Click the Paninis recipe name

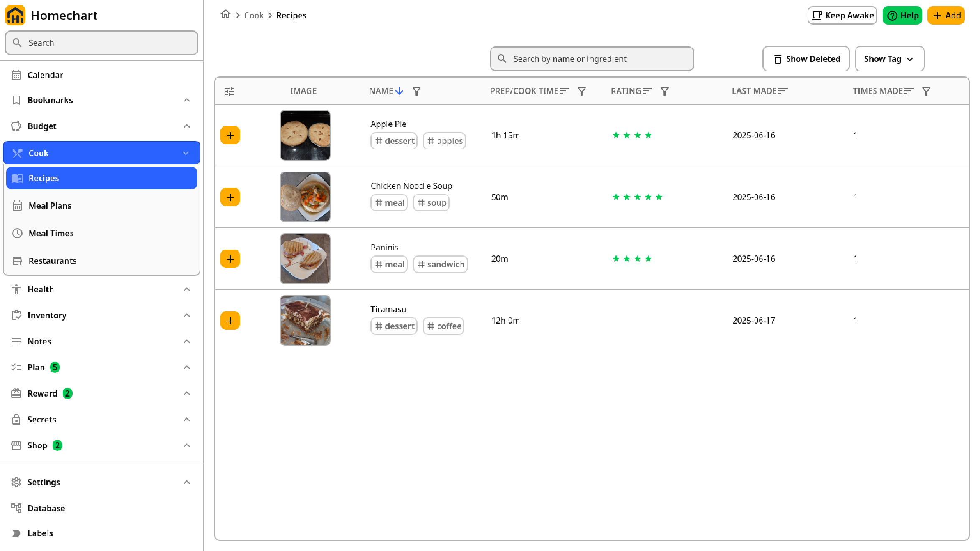pyautogui.click(x=385, y=248)
